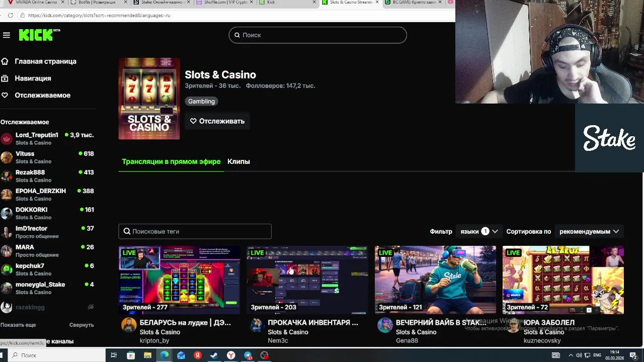The height and width of the screenshot is (362, 644).
Task: Focus the Поиск search field
Action: (317, 35)
